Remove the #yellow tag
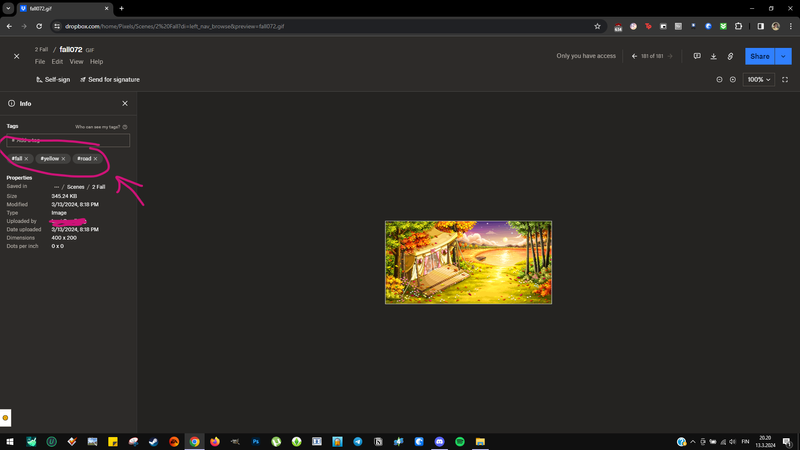800x450 pixels. (x=63, y=159)
